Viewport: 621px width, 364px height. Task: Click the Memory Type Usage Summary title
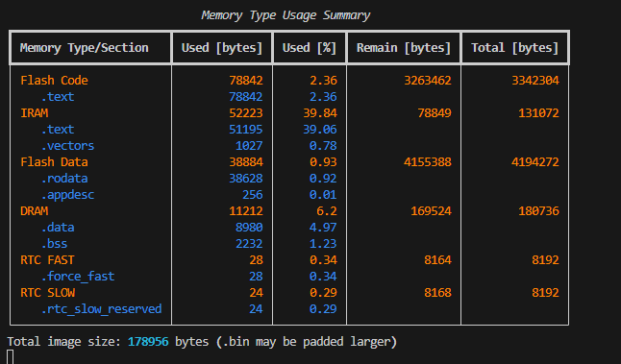tap(286, 15)
